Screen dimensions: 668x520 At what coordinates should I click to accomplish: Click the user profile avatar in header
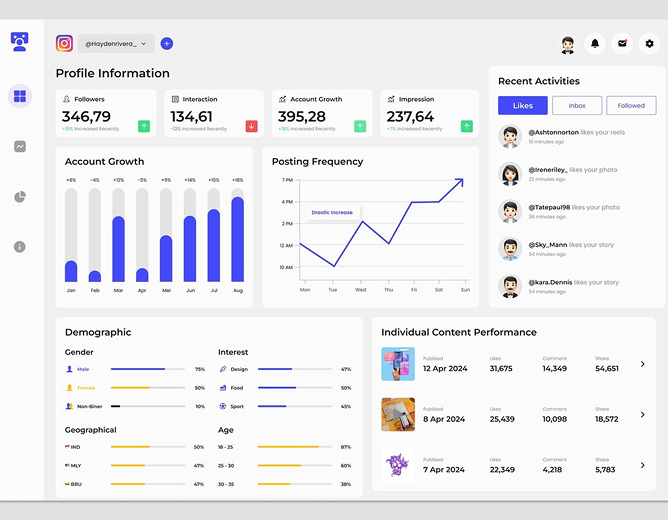coord(567,44)
